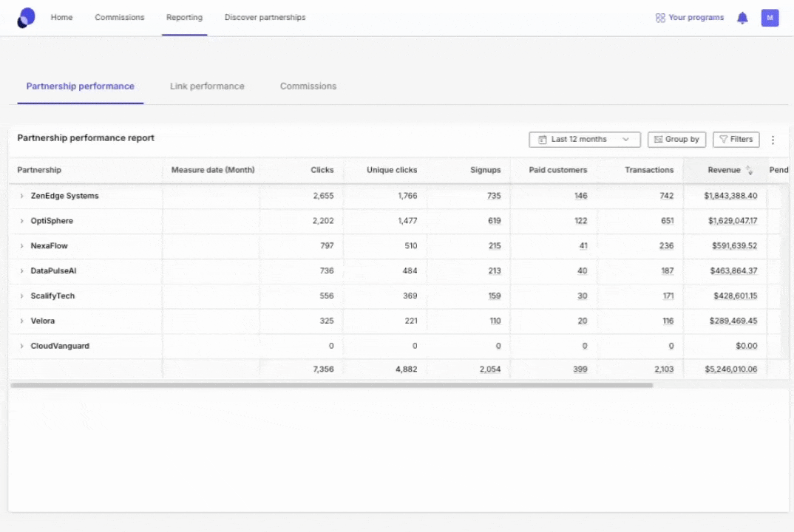
Task: Expand the ScalifyTech row
Action: point(21,296)
